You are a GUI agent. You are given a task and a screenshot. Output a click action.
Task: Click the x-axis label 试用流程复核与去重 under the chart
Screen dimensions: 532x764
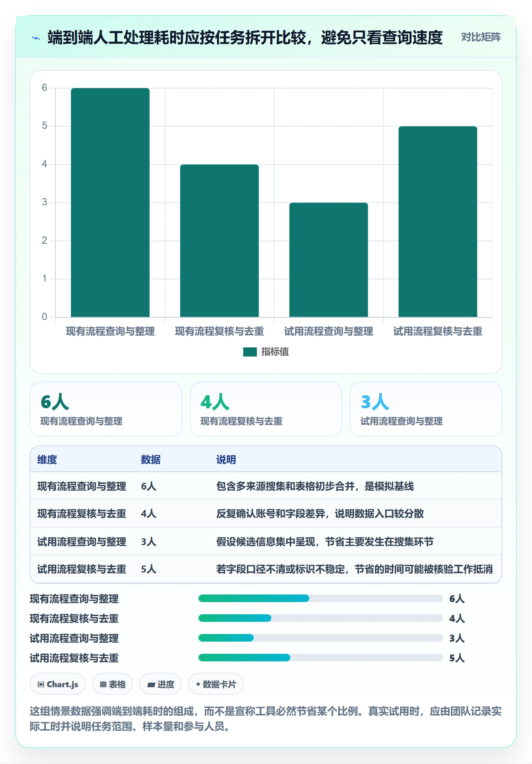click(438, 331)
